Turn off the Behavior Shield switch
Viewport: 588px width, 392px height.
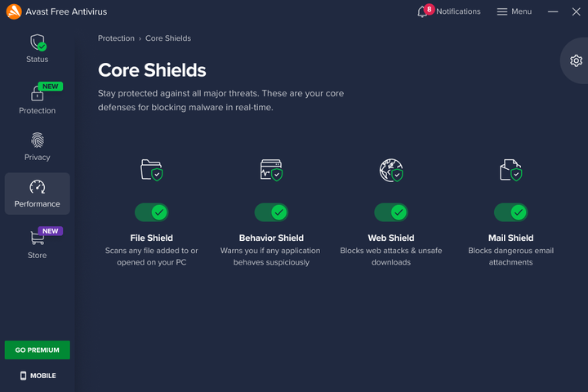click(x=271, y=212)
